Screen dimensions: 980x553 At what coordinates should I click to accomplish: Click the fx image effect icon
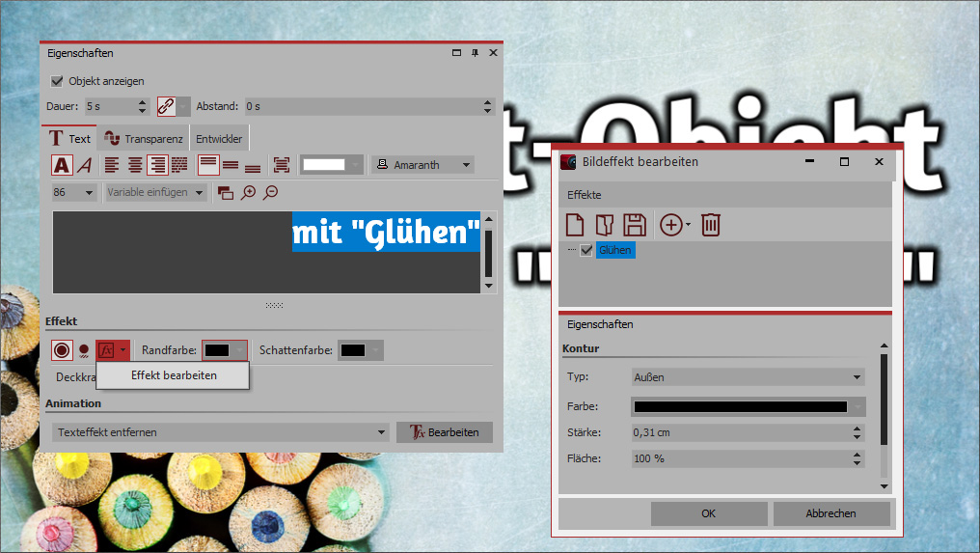[x=106, y=350]
